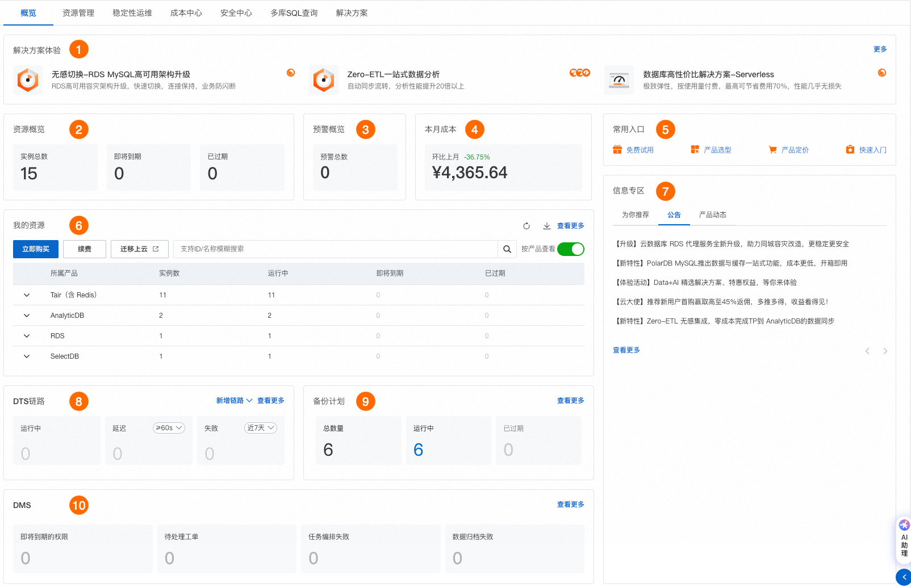Expand the AnalyticDB row
The height and width of the screenshot is (588, 911).
27,316
